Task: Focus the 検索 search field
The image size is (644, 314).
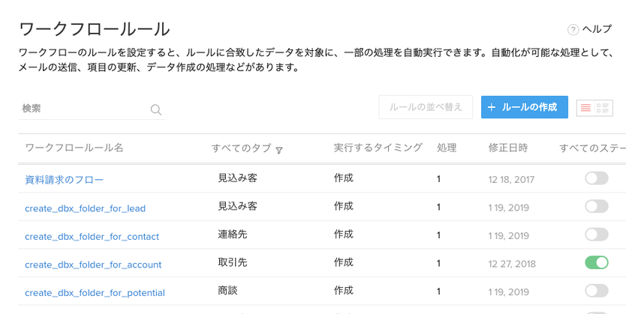Action: pyautogui.click(x=83, y=109)
